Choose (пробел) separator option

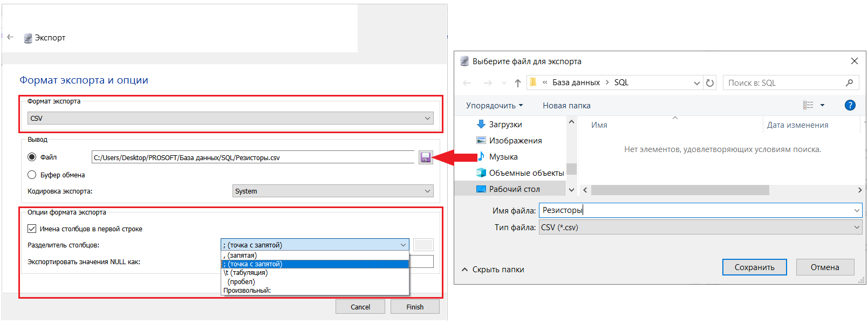[315, 281]
